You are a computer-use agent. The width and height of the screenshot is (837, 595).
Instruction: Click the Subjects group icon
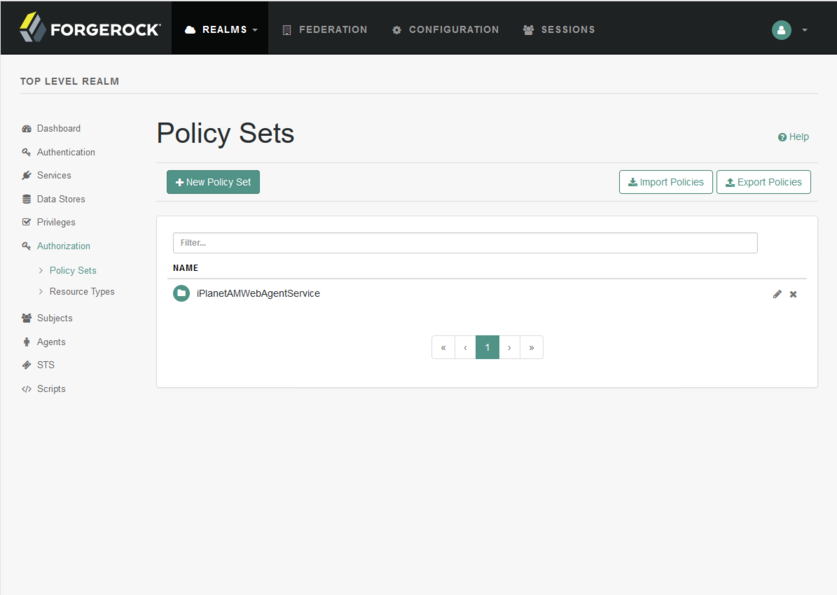[27, 317]
